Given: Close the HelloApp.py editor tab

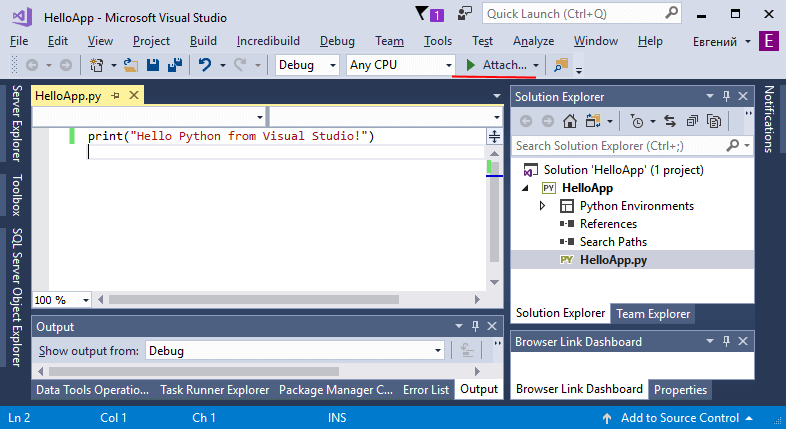Looking at the screenshot, I should pyautogui.click(x=134, y=95).
